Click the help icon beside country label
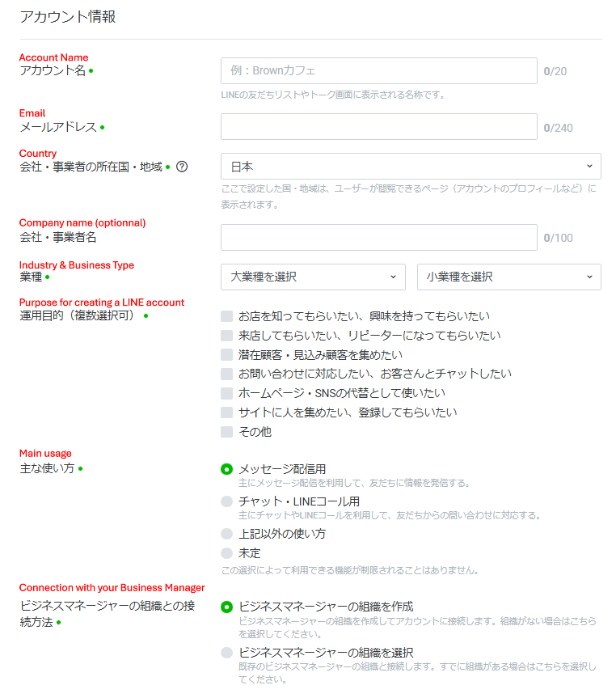The height and width of the screenshot is (698, 616). click(x=182, y=167)
